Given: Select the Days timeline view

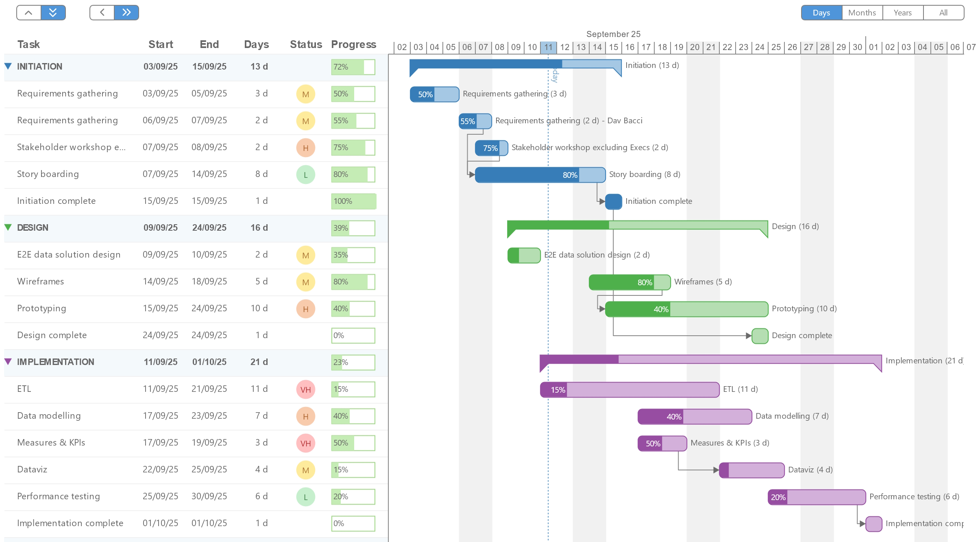Looking at the screenshot, I should click(x=821, y=13).
